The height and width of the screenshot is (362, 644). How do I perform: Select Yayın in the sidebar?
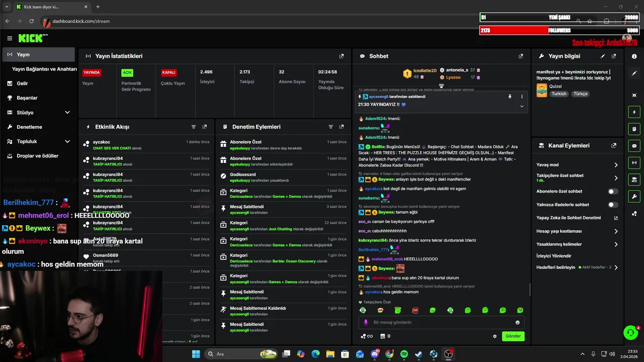[x=38, y=55]
